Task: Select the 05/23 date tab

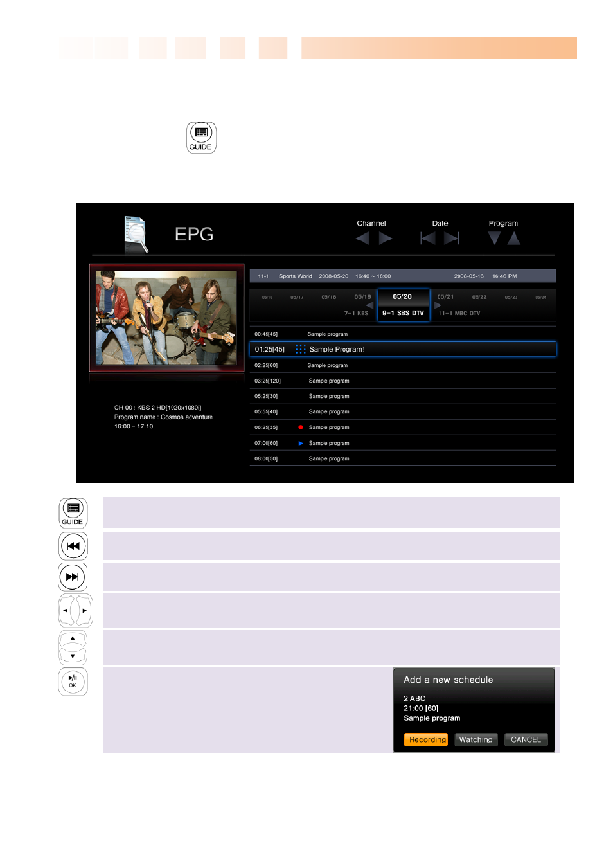Action: (511, 298)
